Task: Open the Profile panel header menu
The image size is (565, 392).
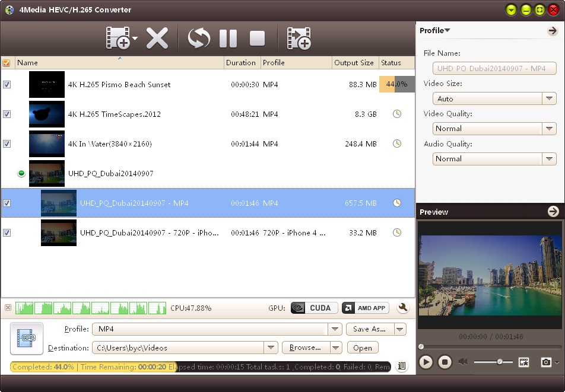Action: [434, 31]
